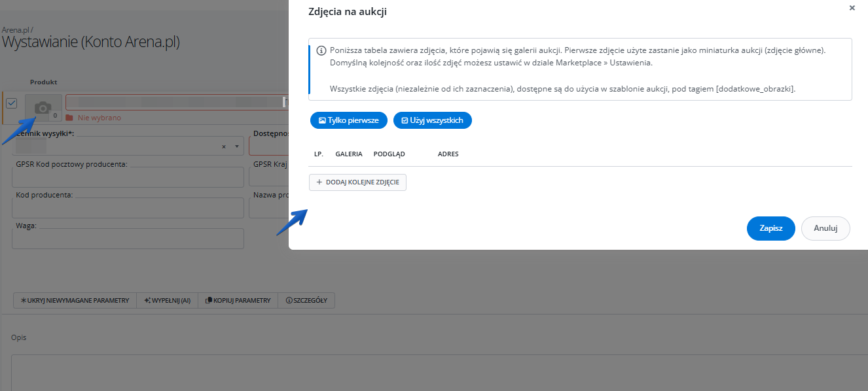
Task: Click the 'GPSR Kod pocztowy producenta' field
Action: coord(128,177)
